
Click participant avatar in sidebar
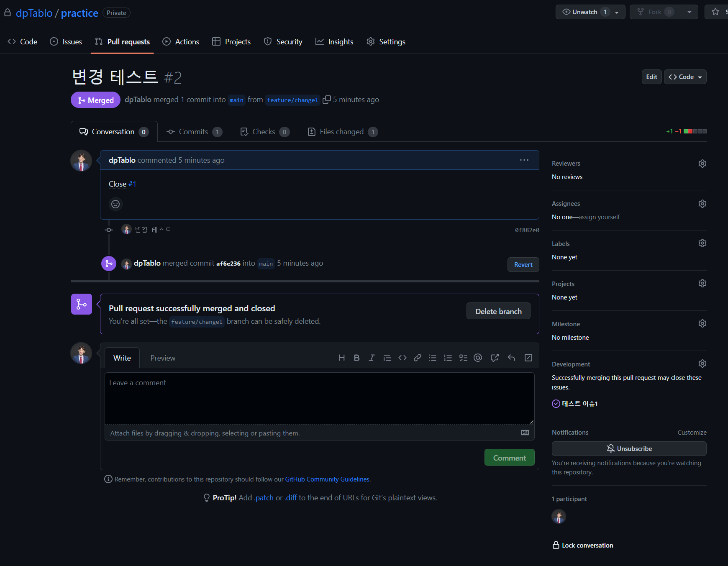click(x=559, y=517)
